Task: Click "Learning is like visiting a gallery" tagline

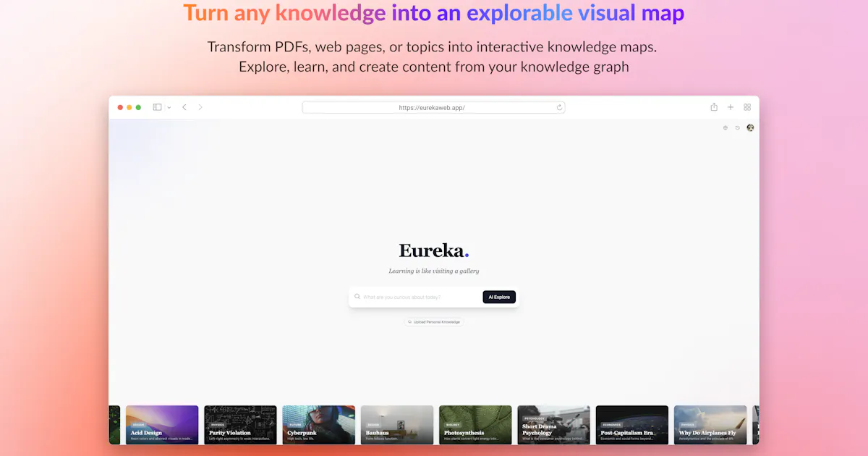Action: [434, 271]
